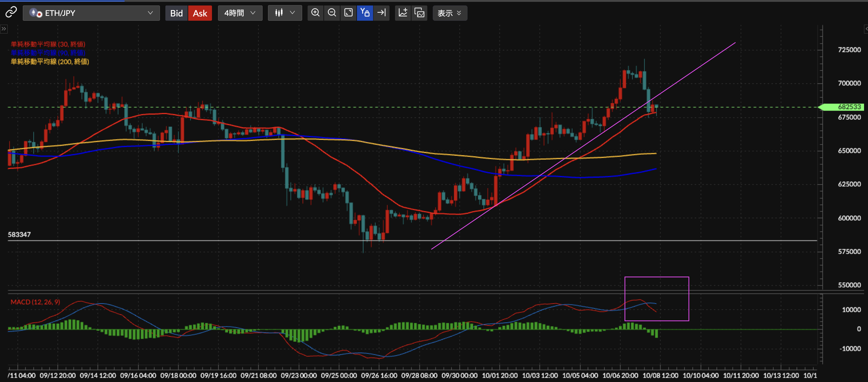Switch price display to Ask
Image resolution: width=868 pixels, height=382 pixels.
pyautogui.click(x=200, y=13)
